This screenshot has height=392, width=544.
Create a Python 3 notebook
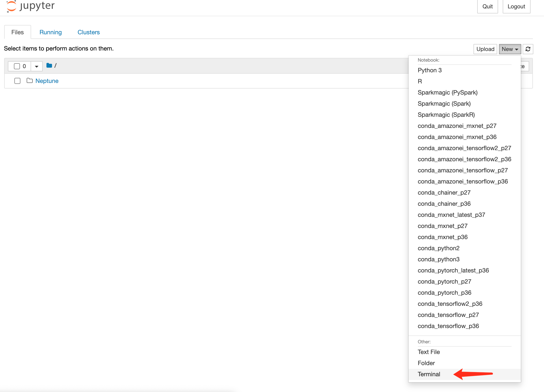pyautogui.click(x=429, y=70)
